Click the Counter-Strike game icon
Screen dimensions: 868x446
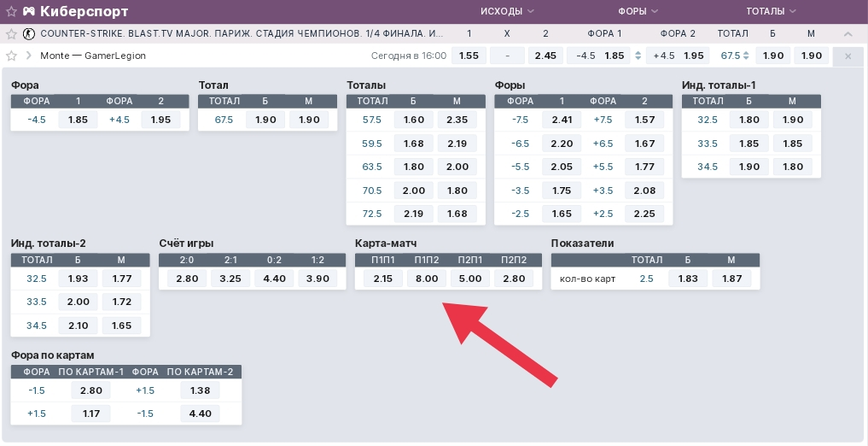click(29, 34)
